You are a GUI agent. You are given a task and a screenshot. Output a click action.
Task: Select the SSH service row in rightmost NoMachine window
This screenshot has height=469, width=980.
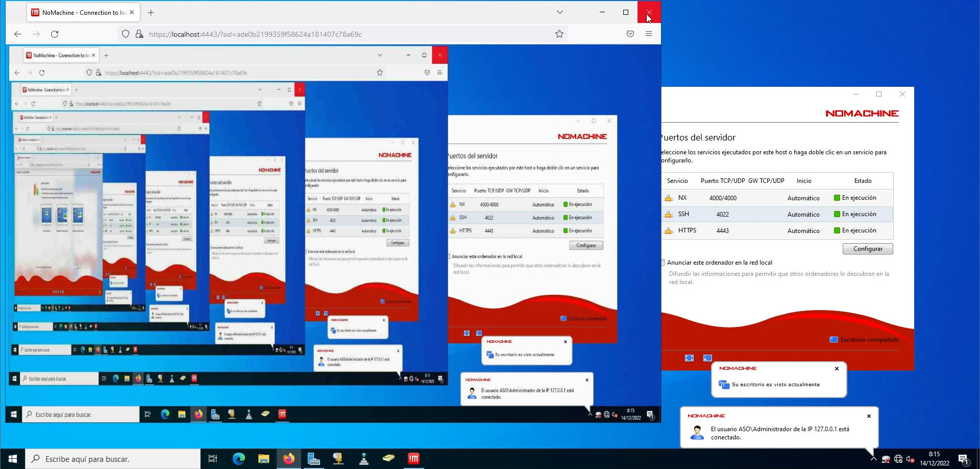(776, 214)
